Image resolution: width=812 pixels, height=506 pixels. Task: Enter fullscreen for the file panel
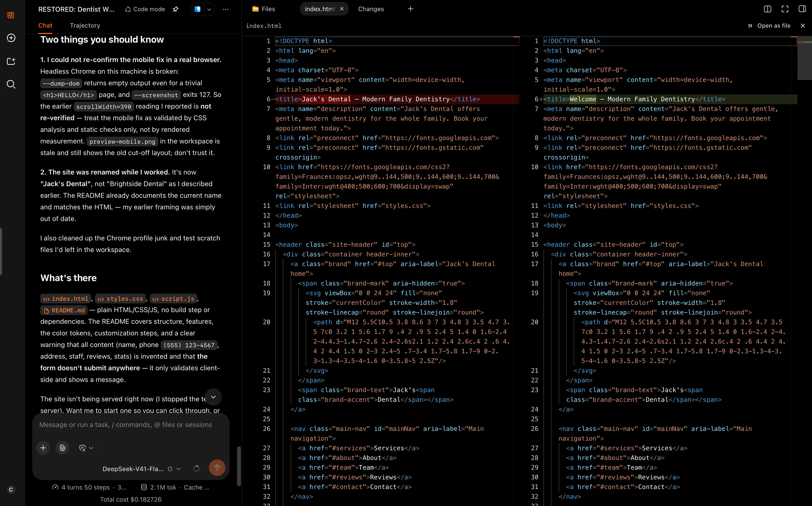point(785,9)
